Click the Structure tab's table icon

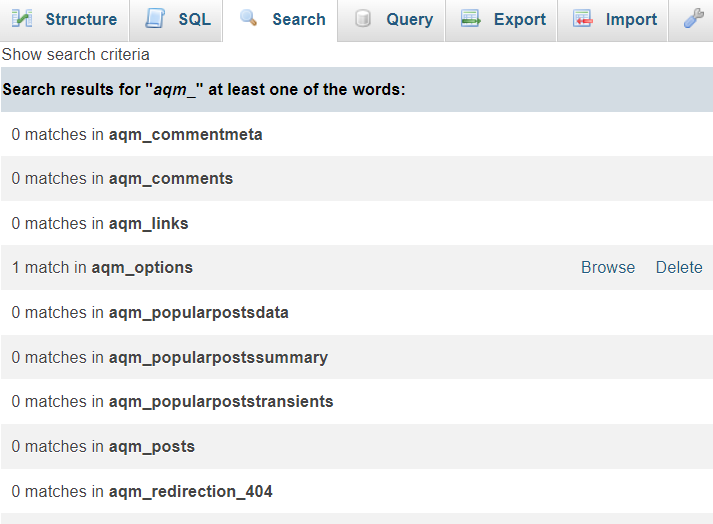coord(22,19)
